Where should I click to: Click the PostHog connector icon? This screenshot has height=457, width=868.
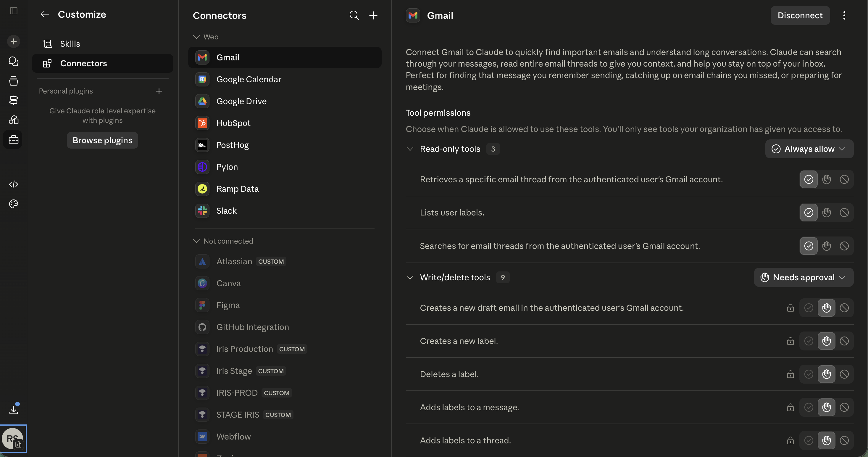202,145
